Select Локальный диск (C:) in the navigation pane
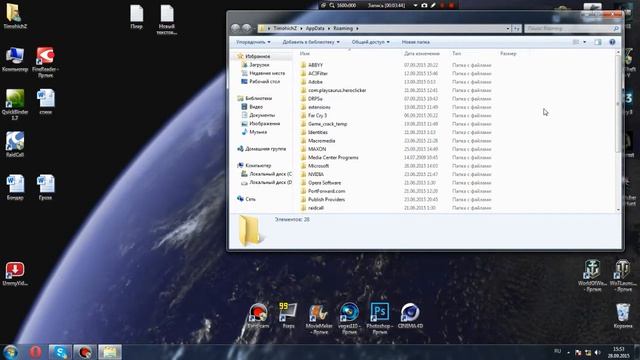Screen dimensions: 640x360 pos(270,174)
